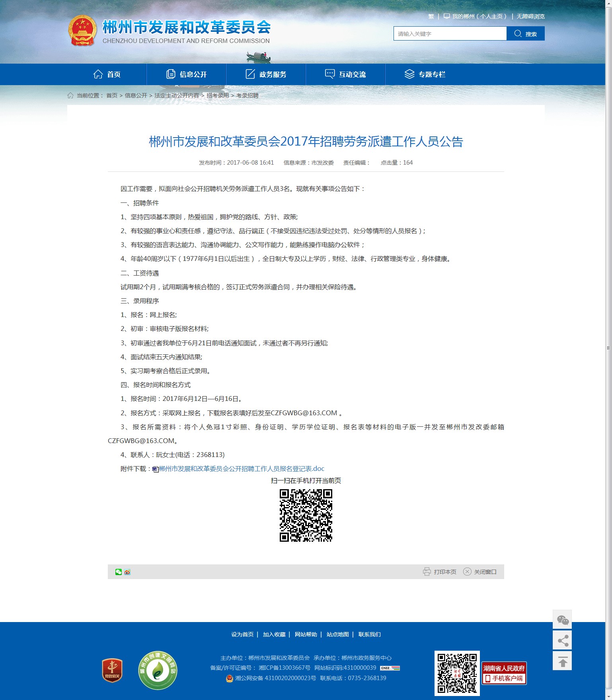The image size is (612, 700).
Task: Click the 党政机关 red badge icon
Action: 112,671
